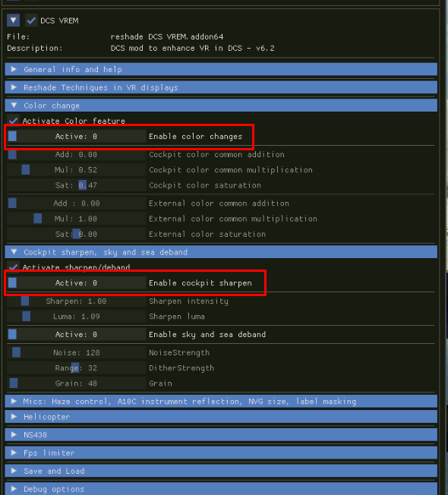This screenshot has width=448, height=495.
Task: Click the 'Grain' label text
Action: [160, 383]
